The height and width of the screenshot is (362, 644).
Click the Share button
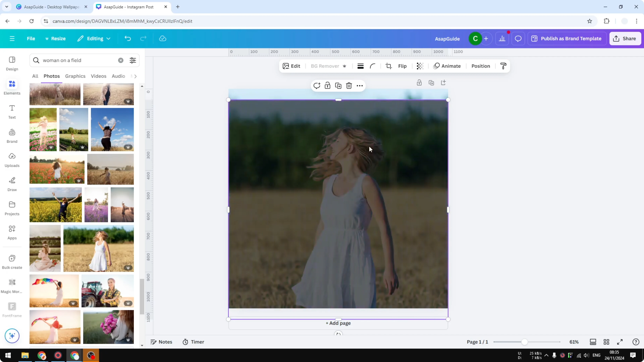[625, 38]
